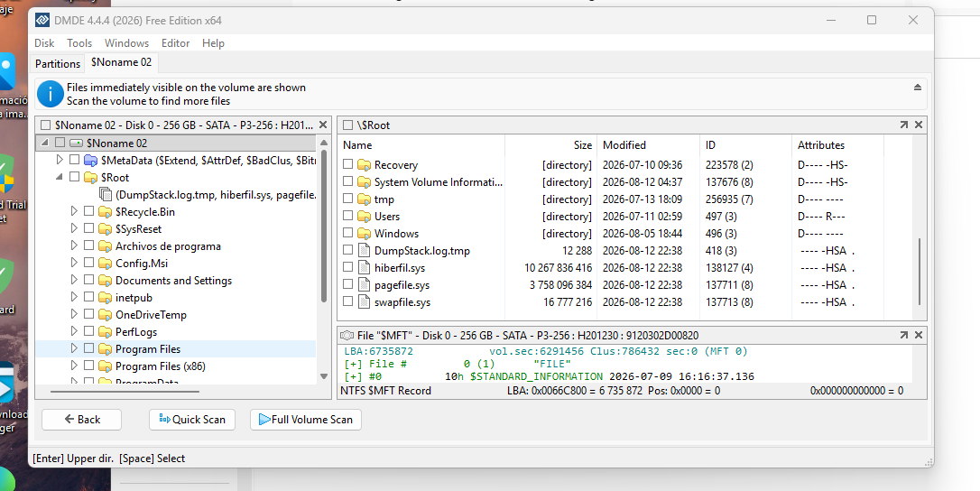Open the Editor menu
This screenshot has width=980, height=491.
coord(176,43)
